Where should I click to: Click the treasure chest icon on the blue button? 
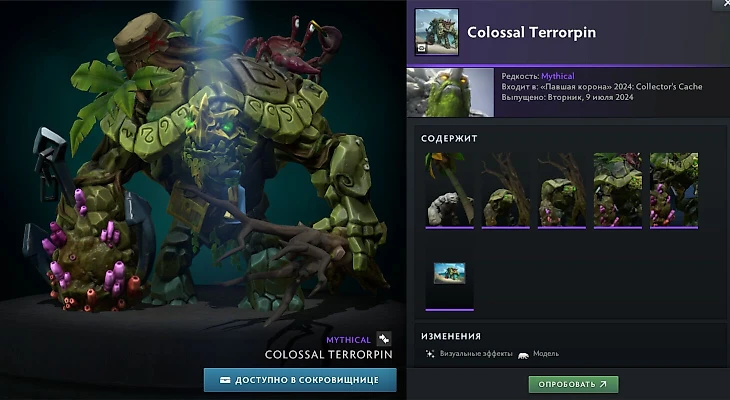tap(225, 380)
